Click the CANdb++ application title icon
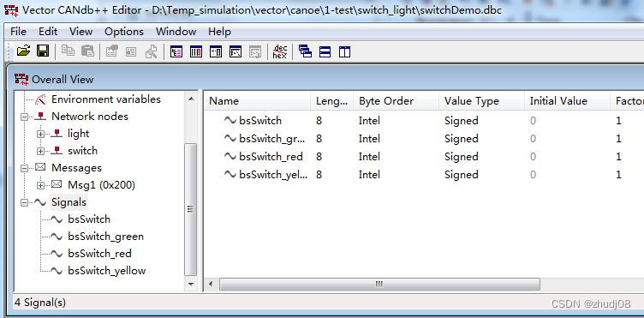The width and height of the screenshot is (644, 318). [11, 10]
